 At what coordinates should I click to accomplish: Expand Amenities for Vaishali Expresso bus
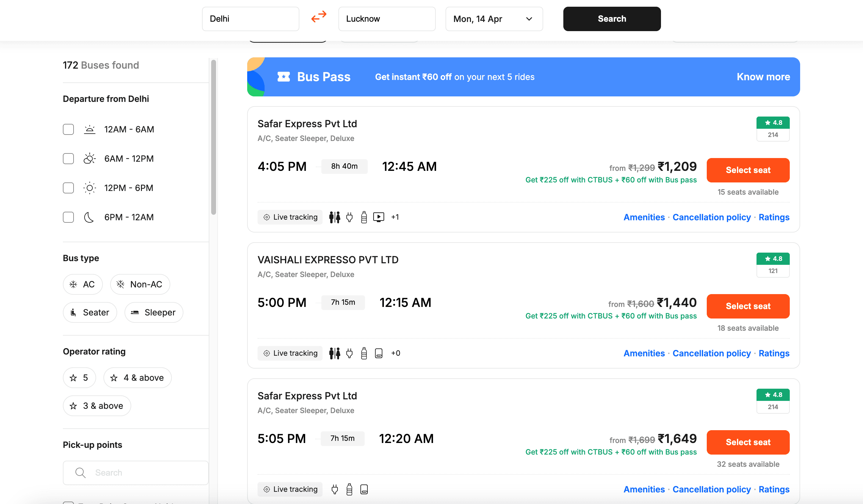644,353
